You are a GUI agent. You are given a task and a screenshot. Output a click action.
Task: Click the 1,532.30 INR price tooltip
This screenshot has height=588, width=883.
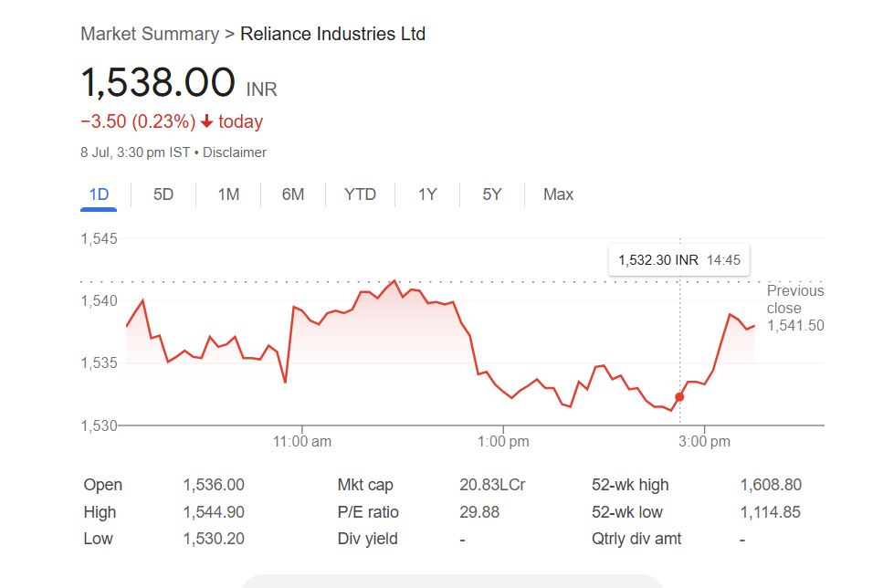[678, 260]
